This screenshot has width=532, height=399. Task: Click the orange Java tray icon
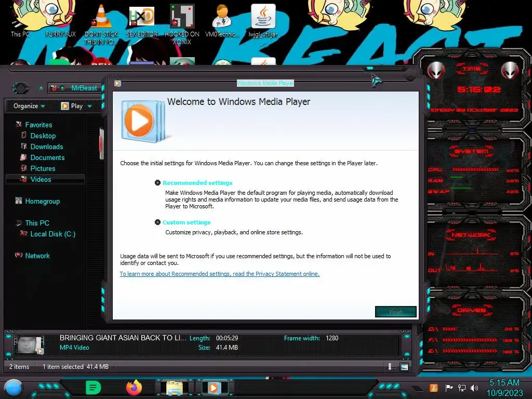[x=434, y=388]
